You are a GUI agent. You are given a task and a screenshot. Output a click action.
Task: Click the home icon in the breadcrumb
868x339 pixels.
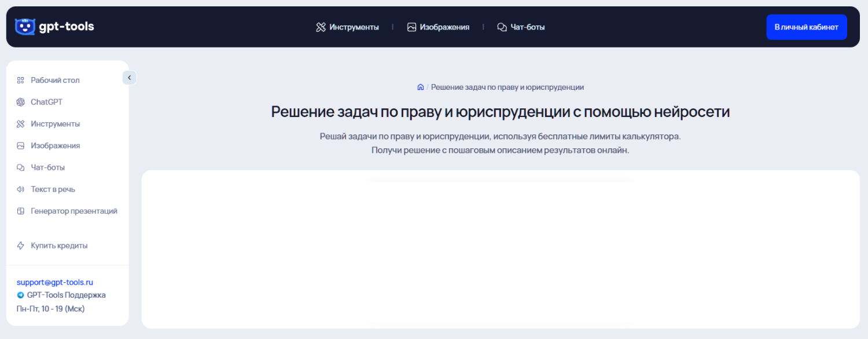pos(422,87)
